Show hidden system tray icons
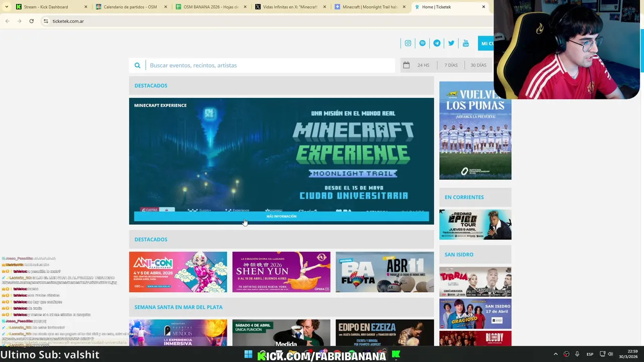 (555, 354)
